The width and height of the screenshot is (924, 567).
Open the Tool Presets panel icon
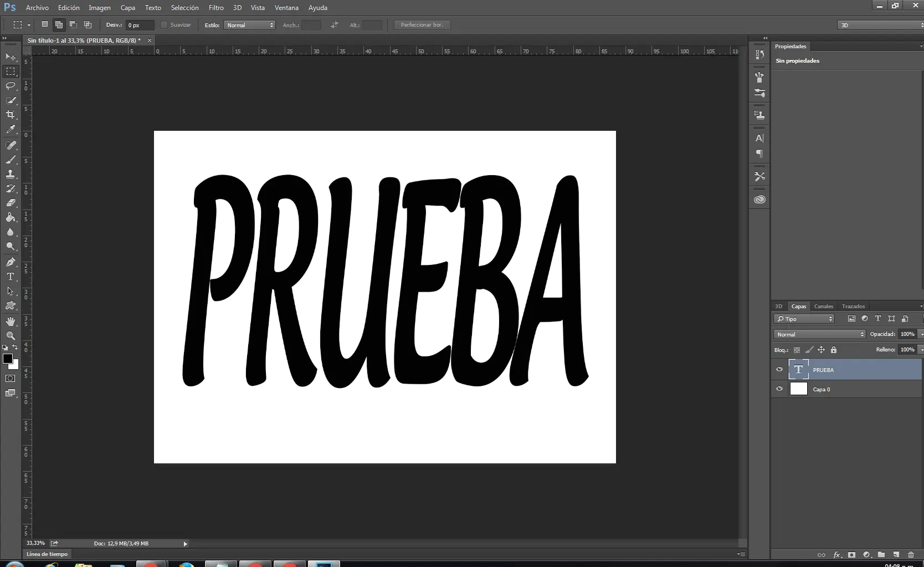[x=759, y=176]
